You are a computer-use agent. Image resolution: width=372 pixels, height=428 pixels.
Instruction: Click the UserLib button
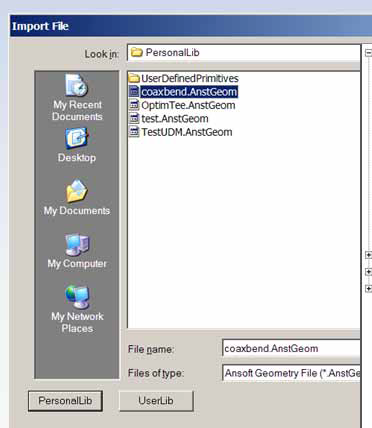click(156, 401)
